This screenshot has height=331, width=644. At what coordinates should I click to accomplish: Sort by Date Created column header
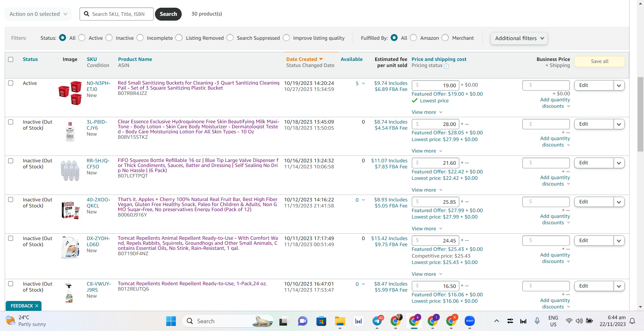[302, 59]
